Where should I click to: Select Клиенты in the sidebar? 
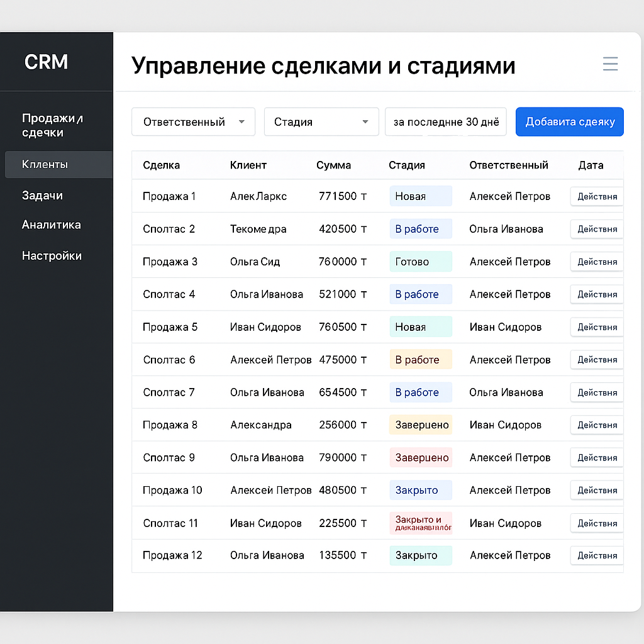[x=58, y=164]
